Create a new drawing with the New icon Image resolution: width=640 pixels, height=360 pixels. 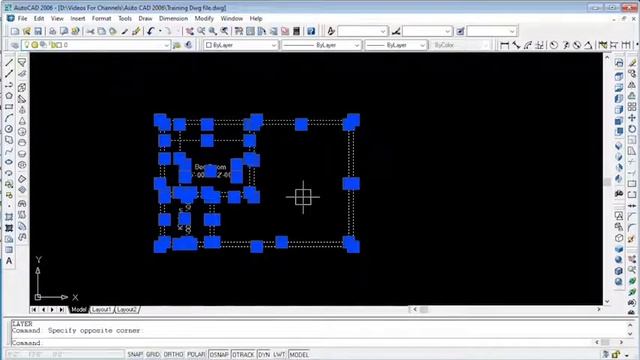click(x=15, y=31)
